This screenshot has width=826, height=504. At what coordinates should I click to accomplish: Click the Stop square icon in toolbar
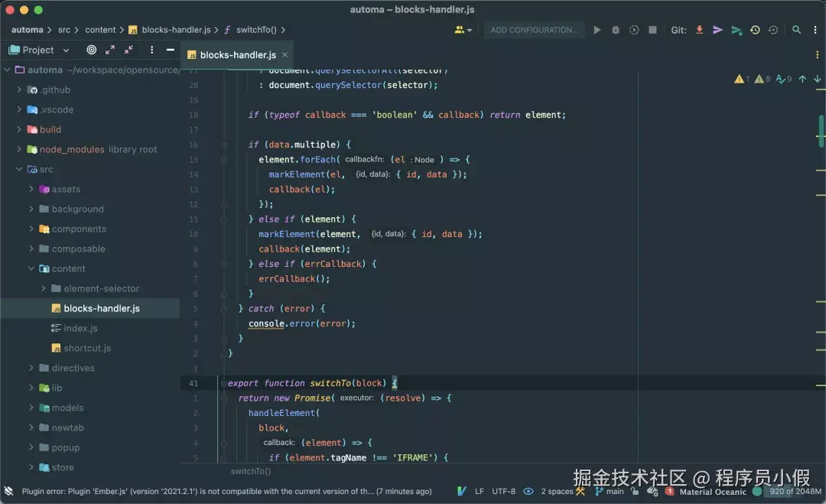pyautogui.click(x=652, y=30)
